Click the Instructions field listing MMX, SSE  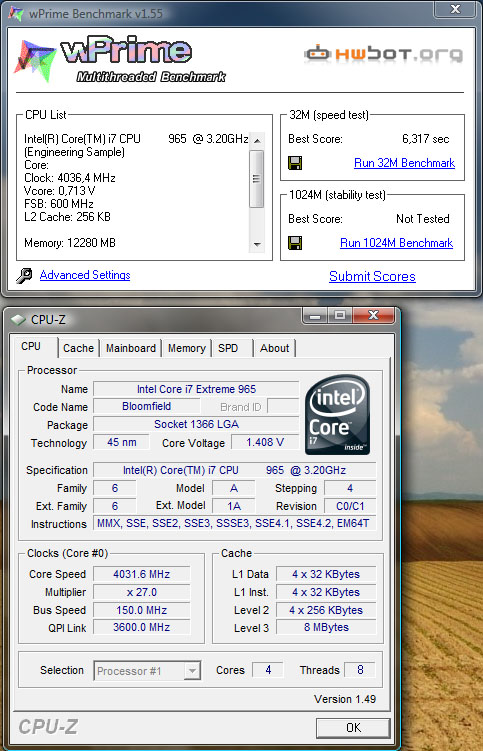[x=235, y=523]
